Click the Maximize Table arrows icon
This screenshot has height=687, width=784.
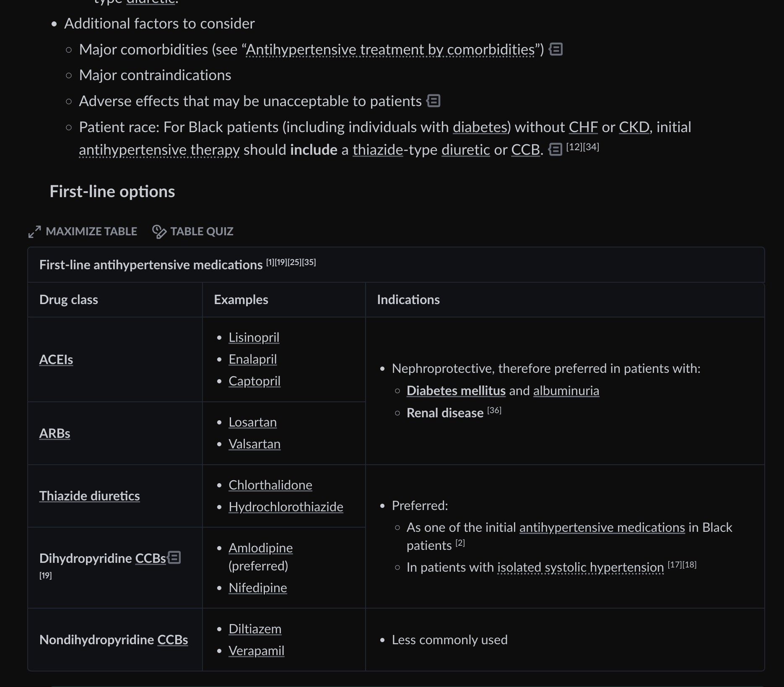coord(34,232)
